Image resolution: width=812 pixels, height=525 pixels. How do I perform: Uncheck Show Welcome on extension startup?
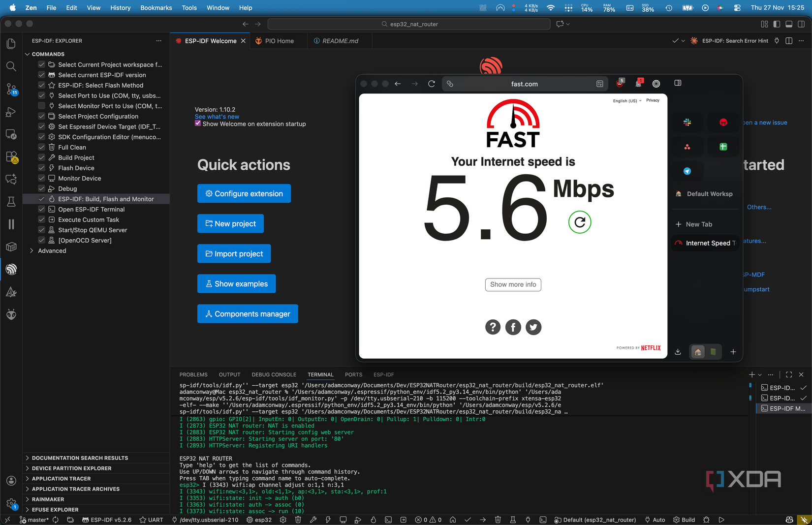point(198,124)
